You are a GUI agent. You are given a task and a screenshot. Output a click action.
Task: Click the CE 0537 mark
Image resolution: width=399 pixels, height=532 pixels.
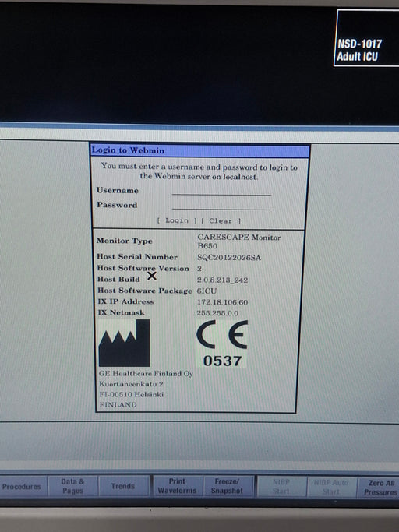pos(222,344)
